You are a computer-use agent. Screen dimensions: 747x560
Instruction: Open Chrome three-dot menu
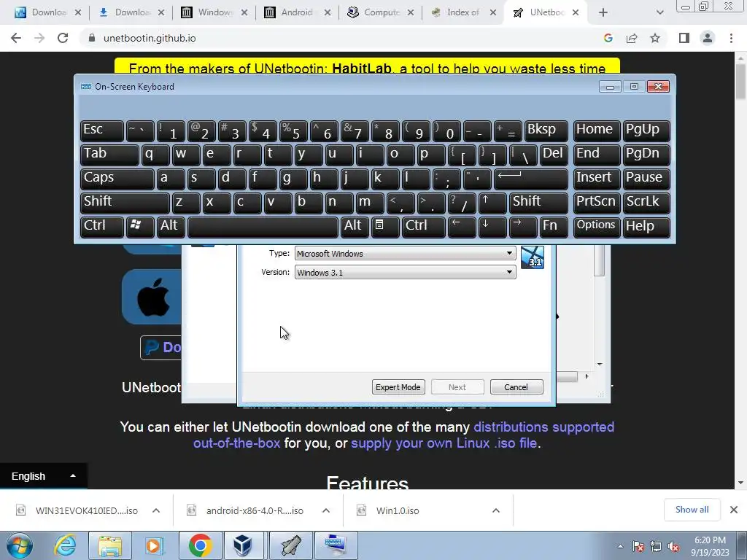pos(731,38)
